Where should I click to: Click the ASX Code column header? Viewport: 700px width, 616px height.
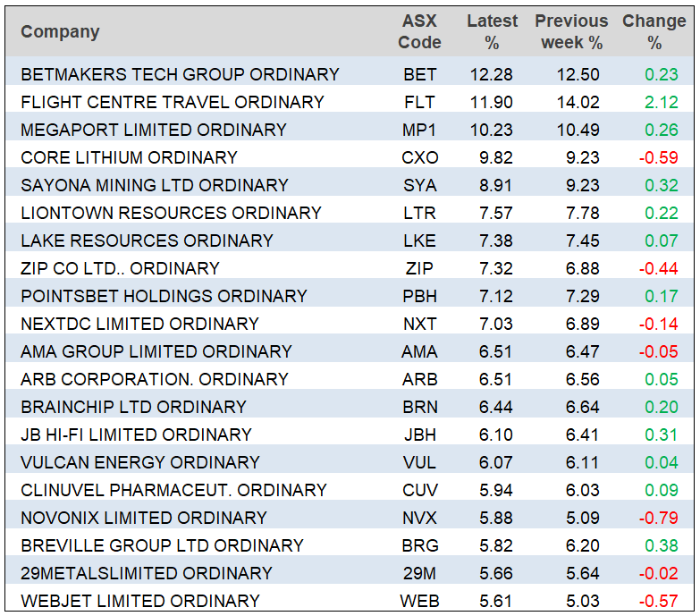(419, 31)
